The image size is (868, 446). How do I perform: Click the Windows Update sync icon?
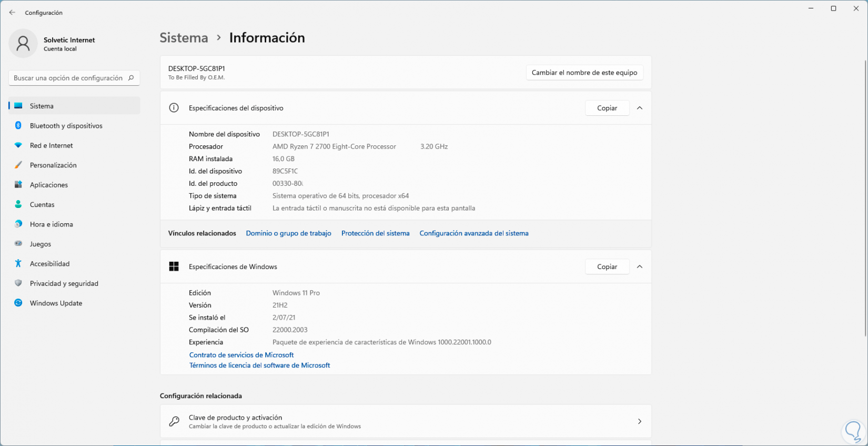click(x=18, y=303)
